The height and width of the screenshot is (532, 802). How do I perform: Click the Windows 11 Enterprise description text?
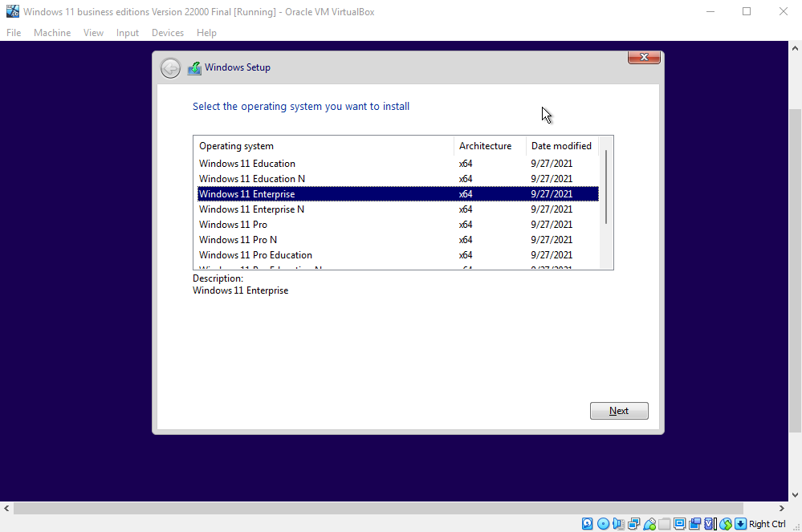pyautogui.click(x=240, y=290)
